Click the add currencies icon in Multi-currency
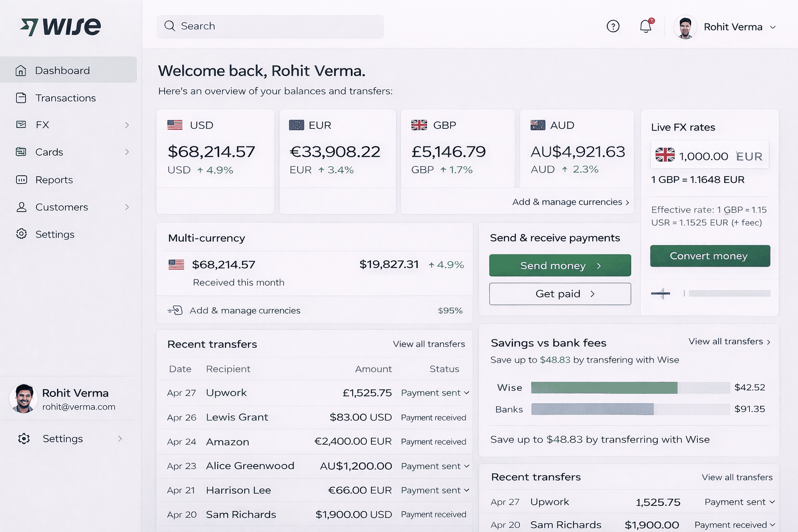Image resolution: width=798 pixels, height=532 pixels. 176,310
